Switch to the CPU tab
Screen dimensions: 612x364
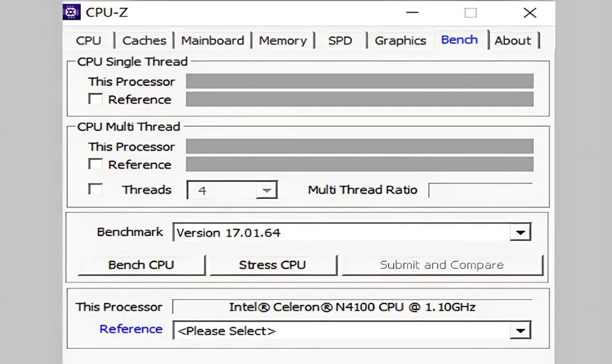coord(89,41)
